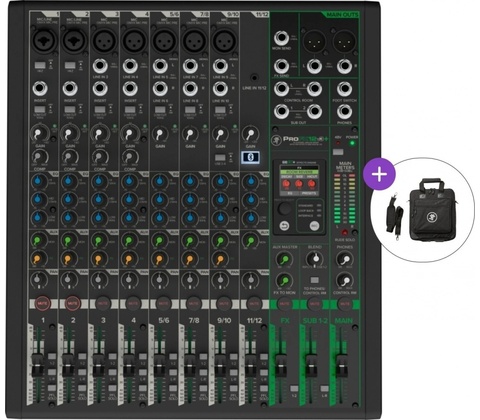
Task: Click the PHONES level knob
Action: coord(345,259)
